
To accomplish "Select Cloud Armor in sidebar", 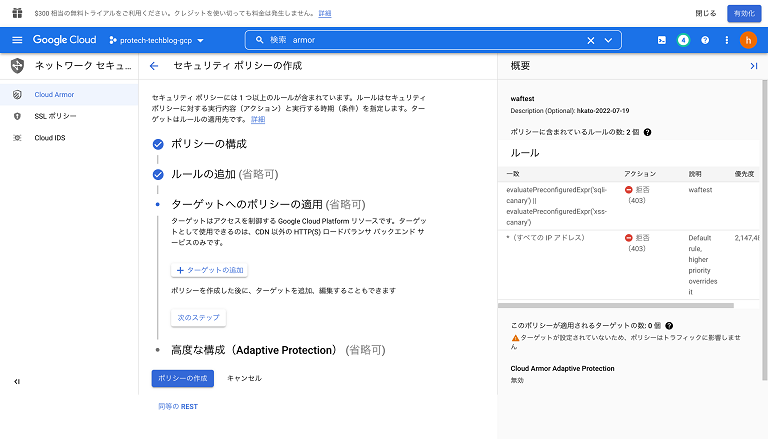I will [55, 95].
